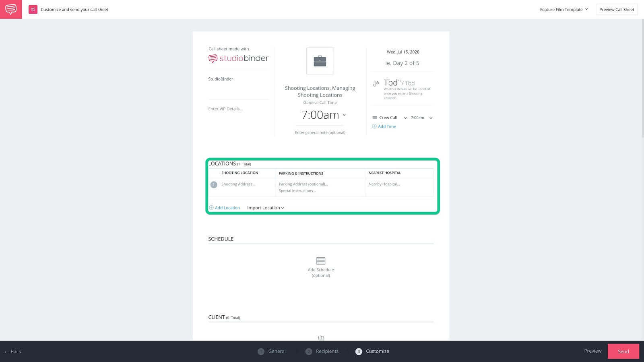Screen dimensions: 644x362
Task: Click the Crew Call drag handle icon
Action: pos(375,118)
